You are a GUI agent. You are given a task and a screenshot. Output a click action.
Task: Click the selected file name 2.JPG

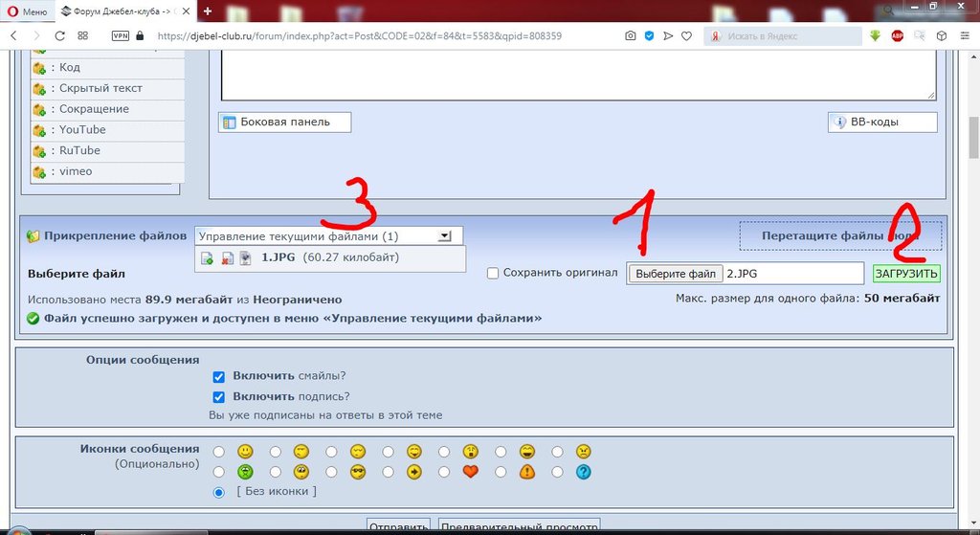click(x=742, y=274)
